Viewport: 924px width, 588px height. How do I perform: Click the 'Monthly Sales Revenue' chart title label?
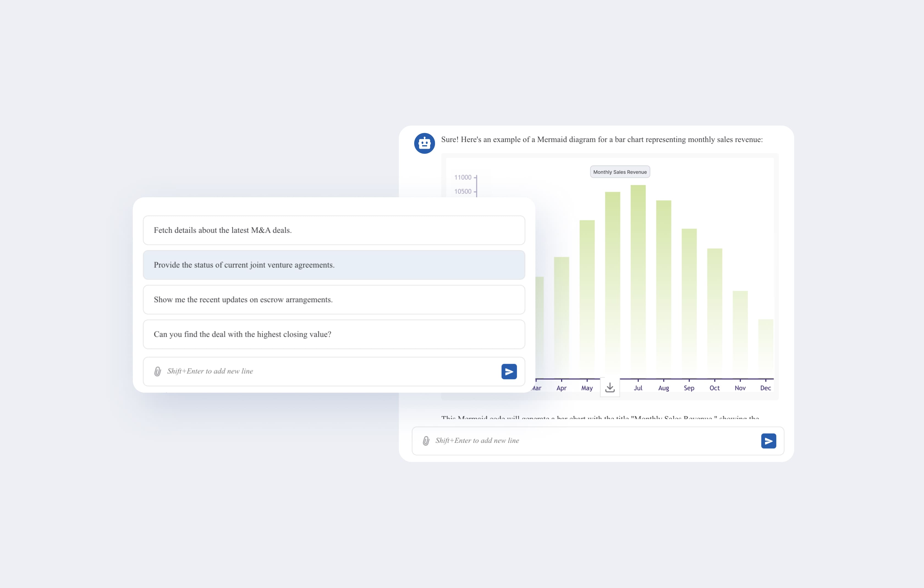620,172
